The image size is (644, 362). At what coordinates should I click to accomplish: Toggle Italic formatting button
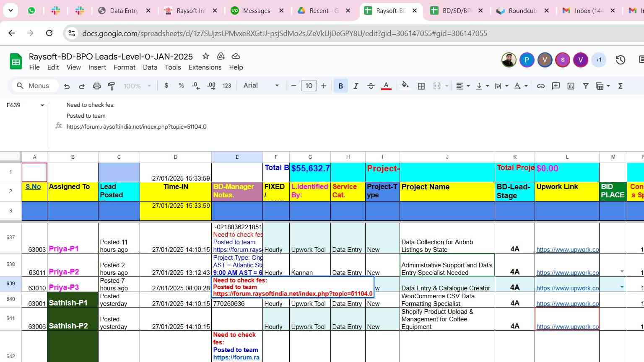pos(356,86)
